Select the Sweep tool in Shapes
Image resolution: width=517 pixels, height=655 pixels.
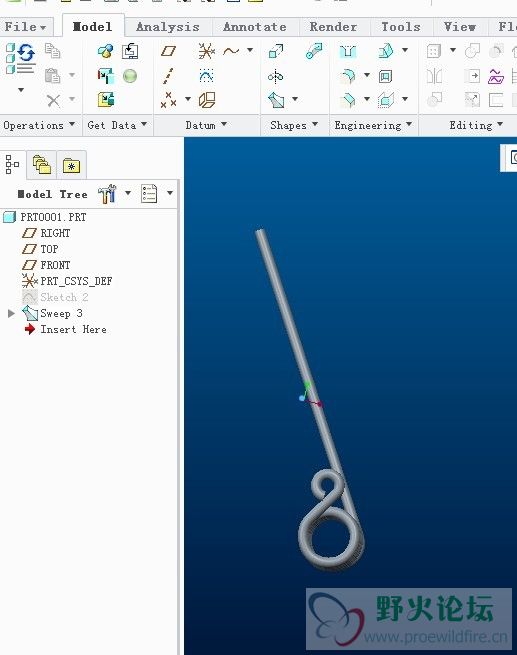276,100
